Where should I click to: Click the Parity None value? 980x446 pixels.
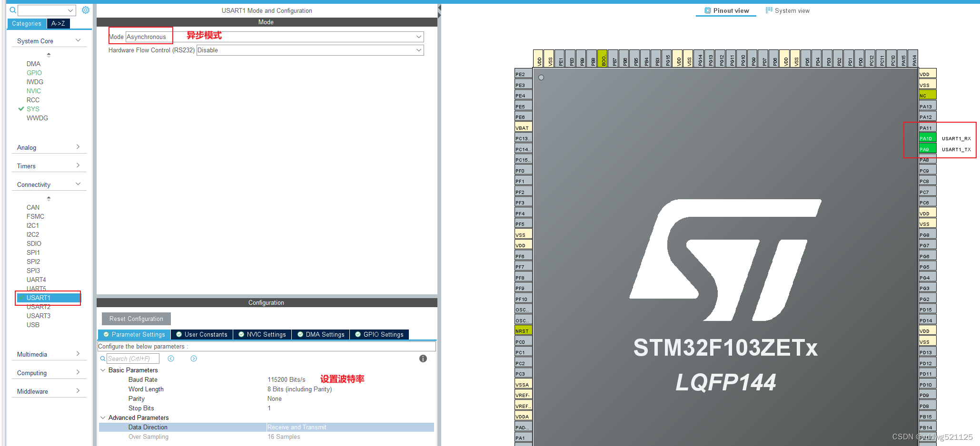click(x=275, y=398)
